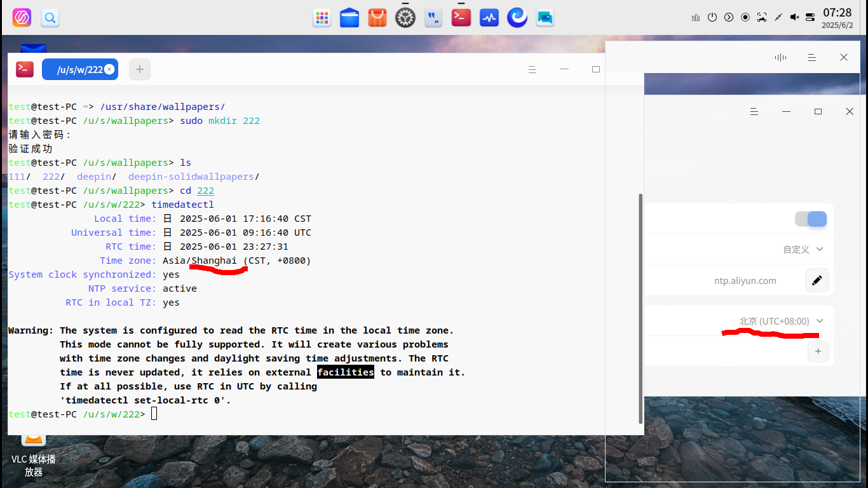The image size is (868, 488).
Task: Click the deepin-solidwallpapers/ directory name
Action: coord(194,177)
